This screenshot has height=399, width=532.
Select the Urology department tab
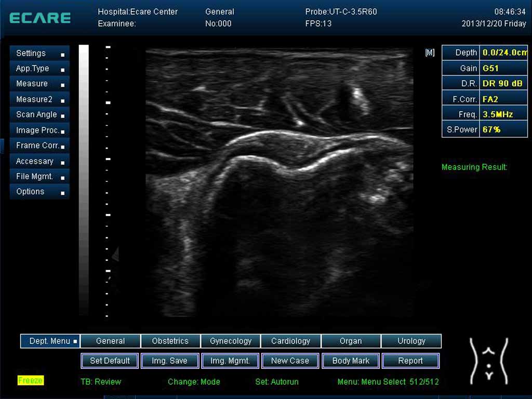click(411, 341)
